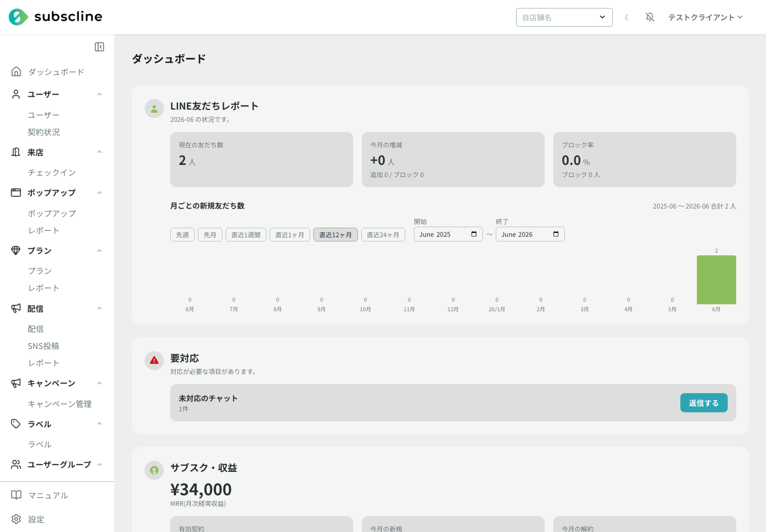Click the muted notification bell icon

[650, 17]
